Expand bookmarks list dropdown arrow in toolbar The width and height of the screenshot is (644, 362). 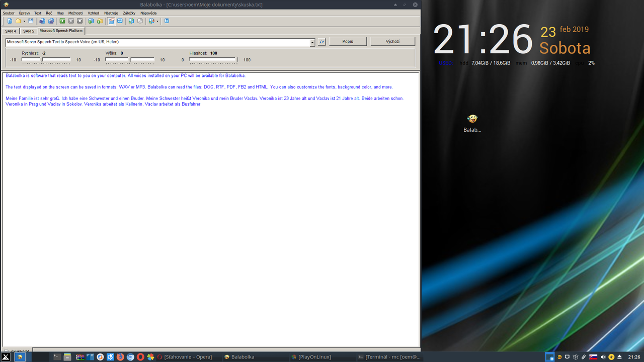157,21
